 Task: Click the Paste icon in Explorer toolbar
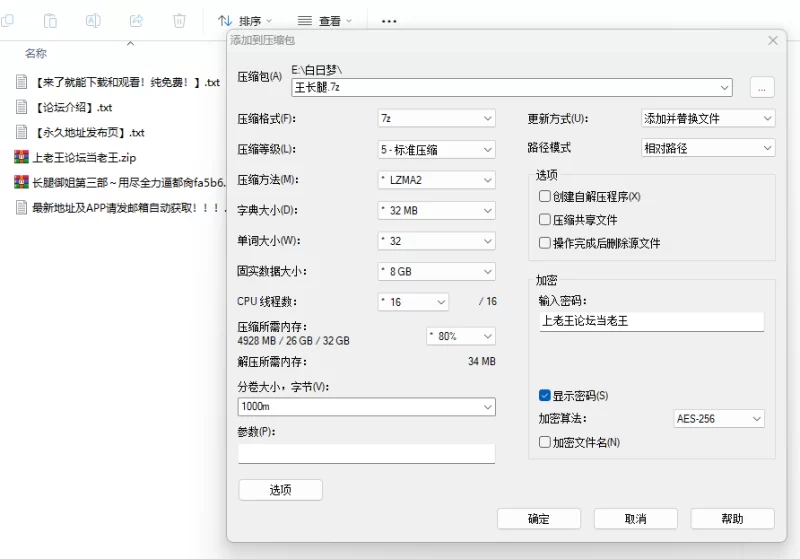(x=50, y=20)
